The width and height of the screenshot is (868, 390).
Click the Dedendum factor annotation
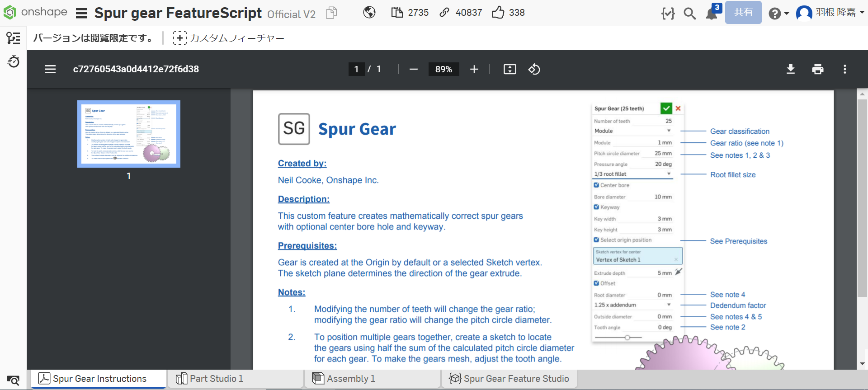(738, 305)
